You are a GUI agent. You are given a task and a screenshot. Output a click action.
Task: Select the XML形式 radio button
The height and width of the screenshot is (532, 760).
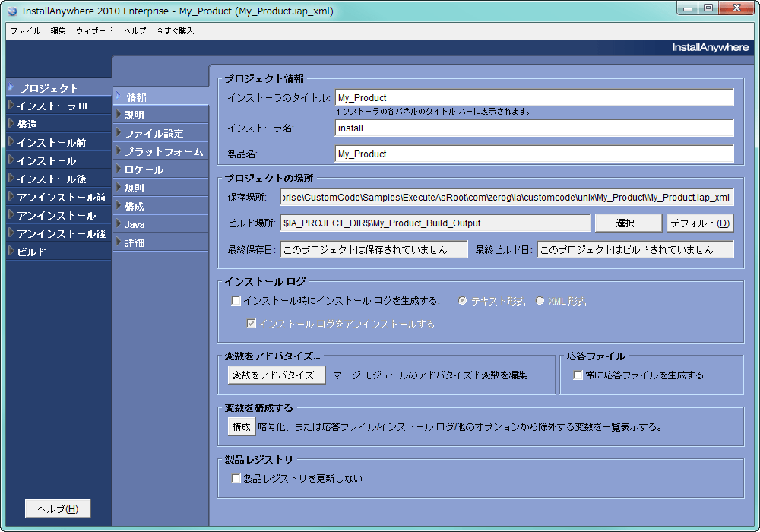pos(540,299)
